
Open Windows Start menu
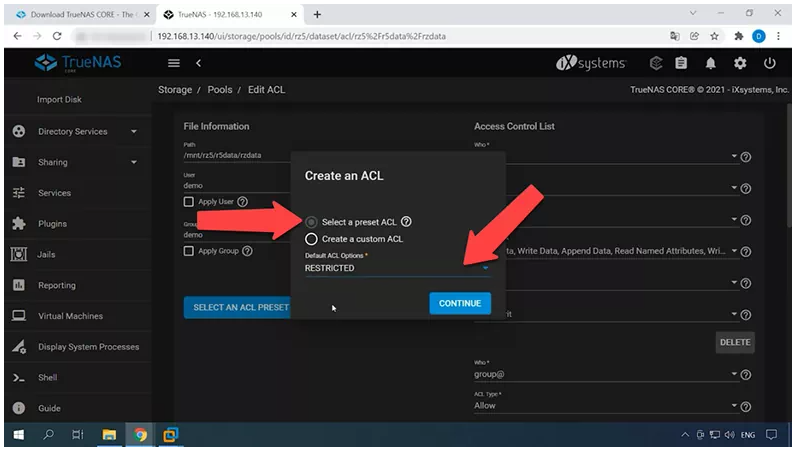coord(19,435)
